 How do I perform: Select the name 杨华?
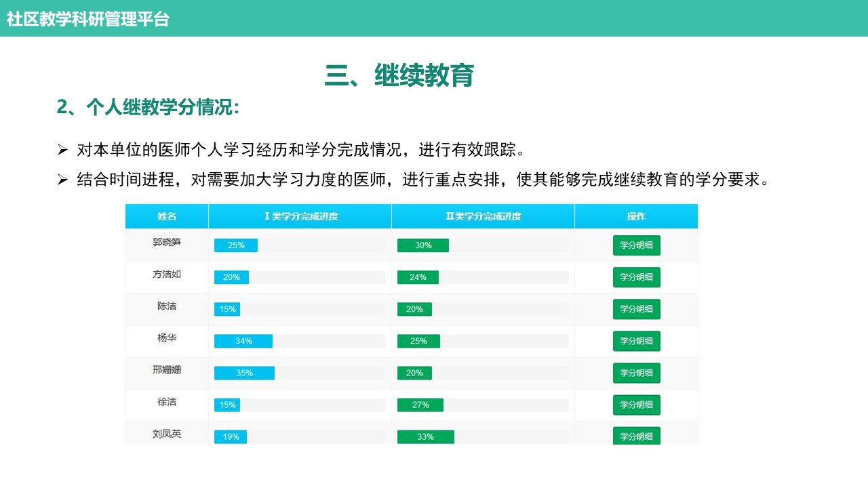[x=167, y=338]
